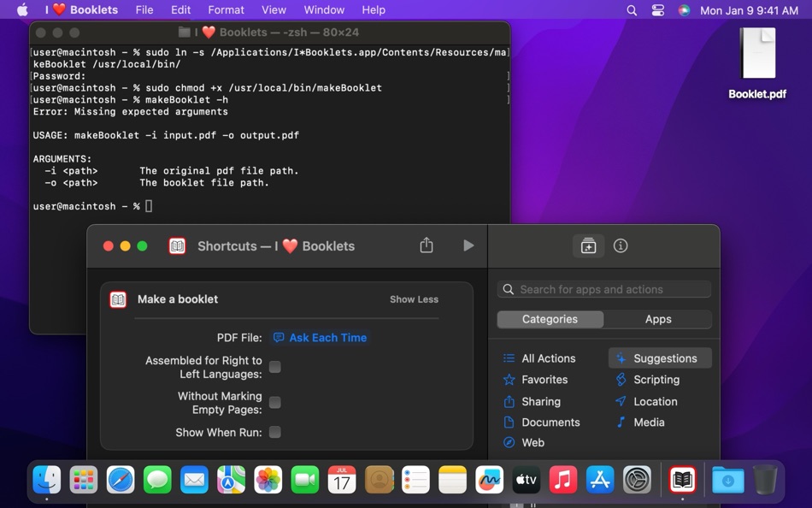Open the Media actions category

click(646, 422)
